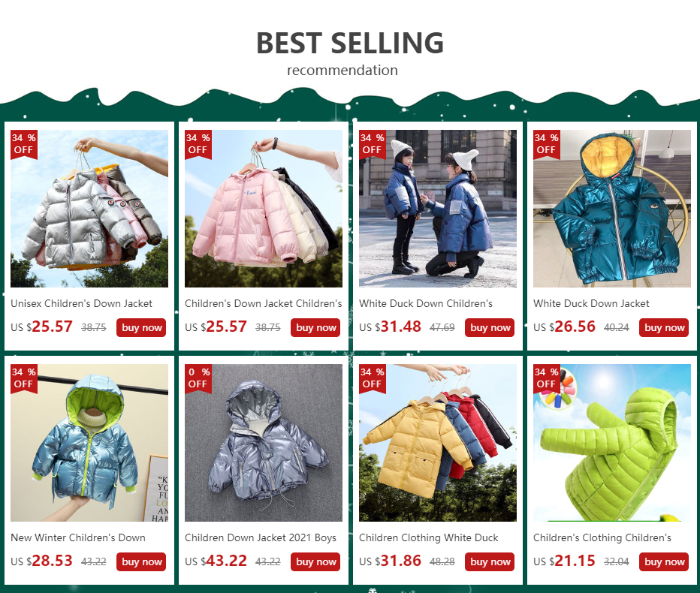Click Children Down Jacket 2021 Boys title

pyautogui.click(x=261, y=537)
